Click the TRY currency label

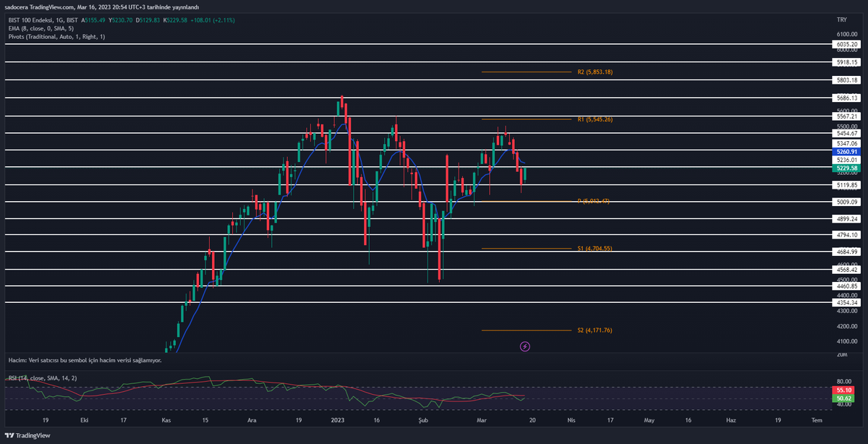click(x=841, y=20)
